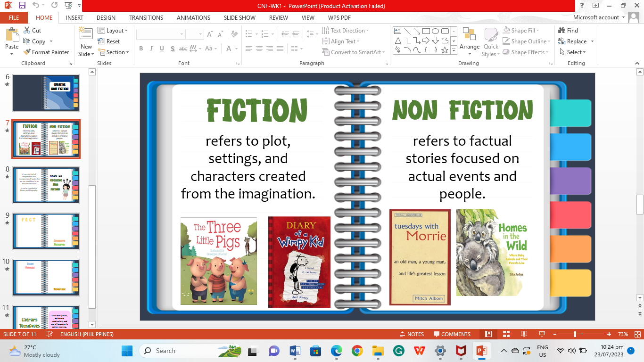Start slide show from status bar
Image resolution: width=644 pixels, height=362 pixels.
pos(541,334)
